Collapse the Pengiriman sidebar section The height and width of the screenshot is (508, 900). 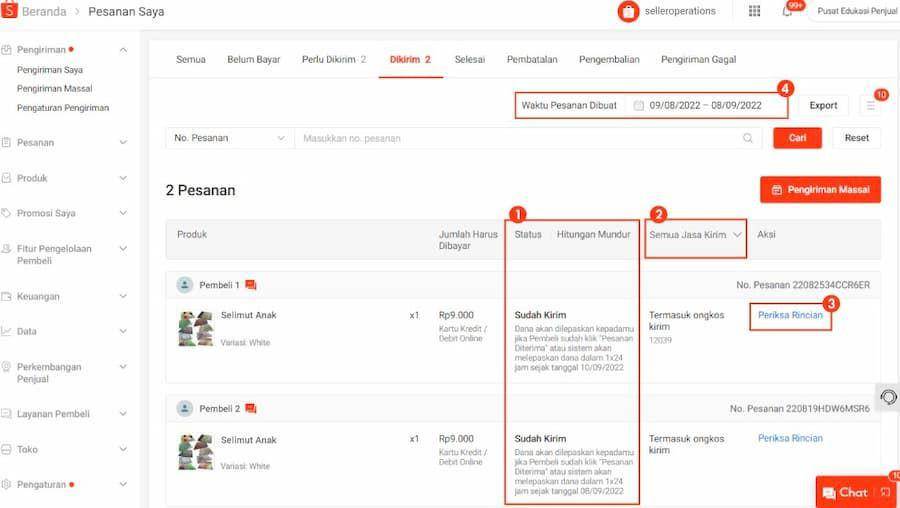(123, 50)
